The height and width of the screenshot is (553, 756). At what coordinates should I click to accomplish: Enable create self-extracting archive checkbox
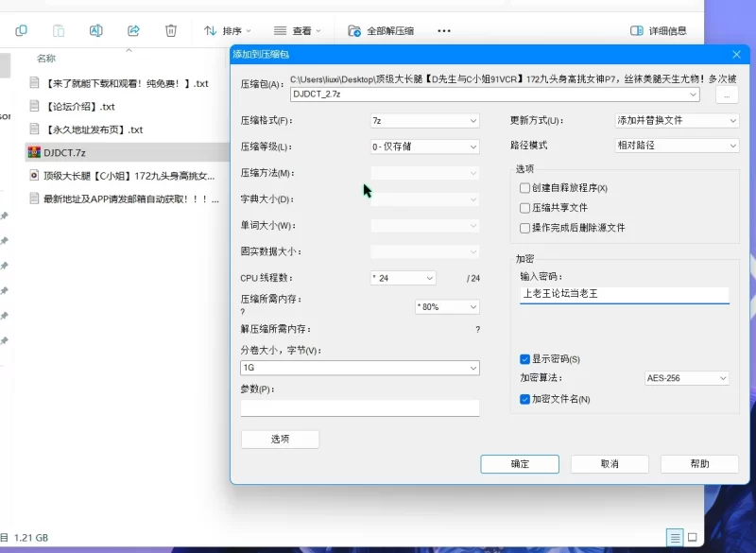525,188
